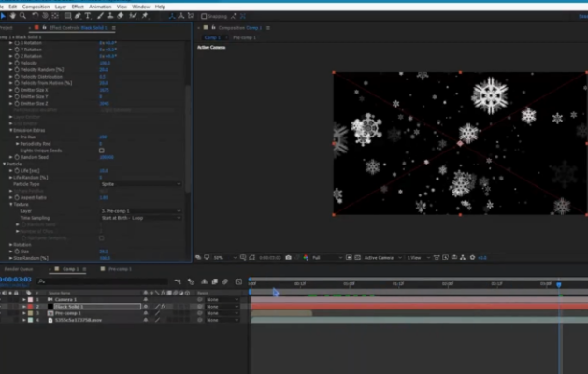Take snapshot with camera icon in viewer
588x374 pixels.
pos(289,257)
